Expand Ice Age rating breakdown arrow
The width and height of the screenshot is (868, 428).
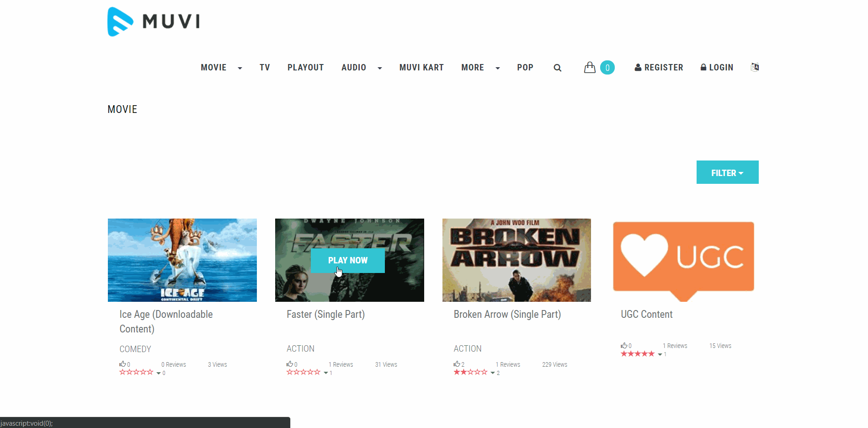pos(159,373)
